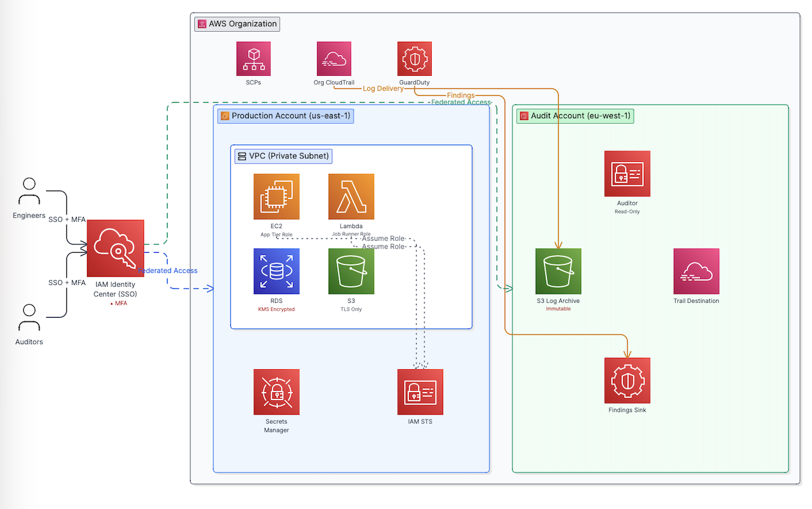
Task: Click the IAM STS icon
Action: (420, 392)
